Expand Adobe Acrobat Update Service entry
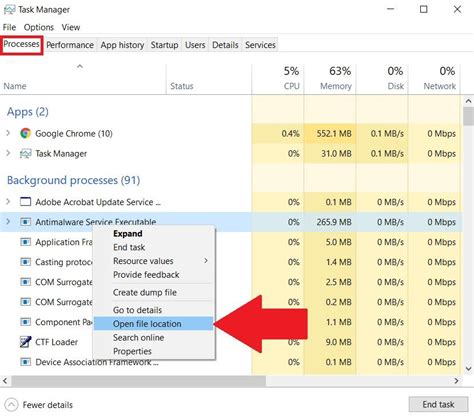 click(8, 202)
